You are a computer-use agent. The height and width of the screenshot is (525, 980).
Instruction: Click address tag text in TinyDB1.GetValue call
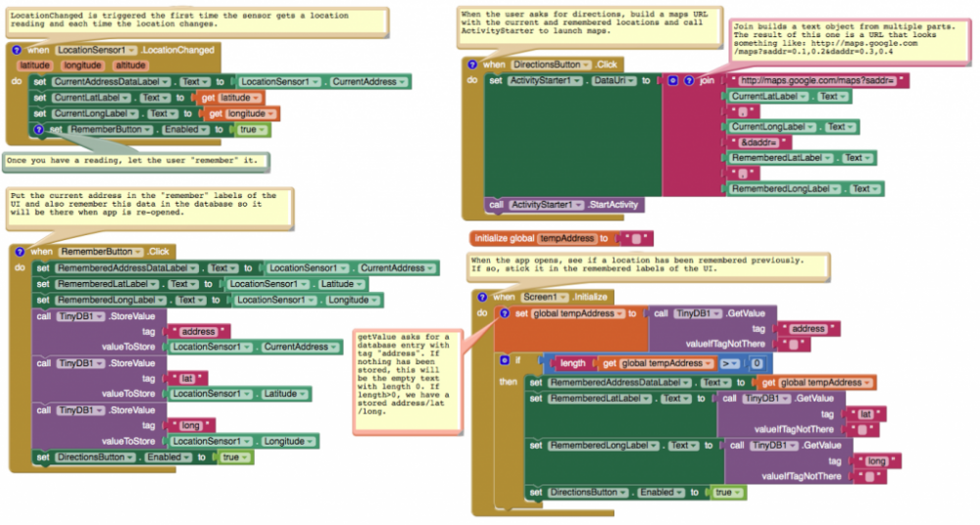pos(808,329)
